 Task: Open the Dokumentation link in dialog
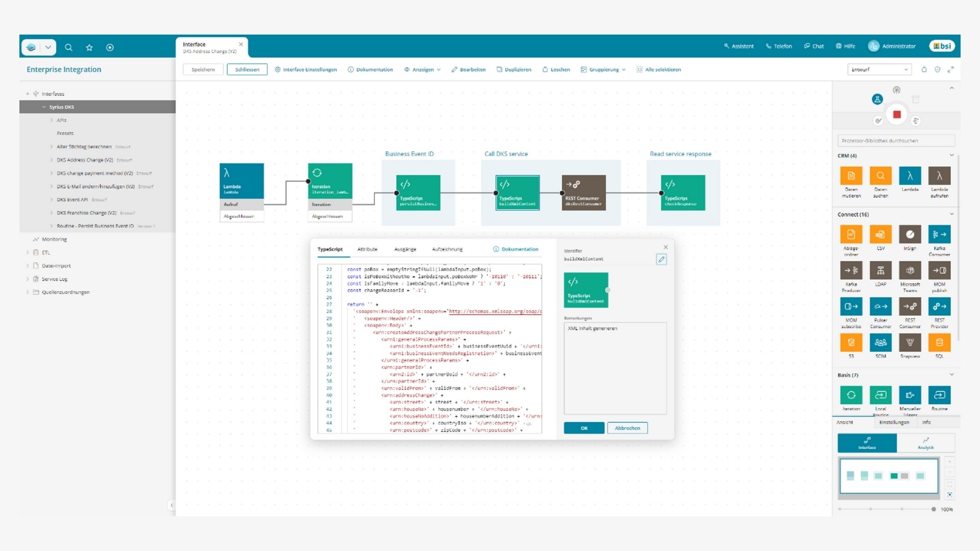[516, 249]
